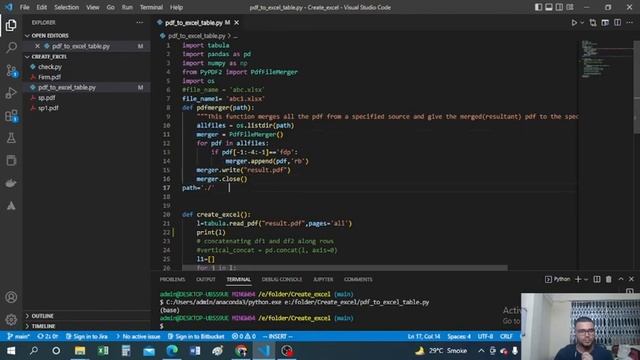
Task: Open the new terminal launch profile dropdown
Action: (x=586, y=279)
